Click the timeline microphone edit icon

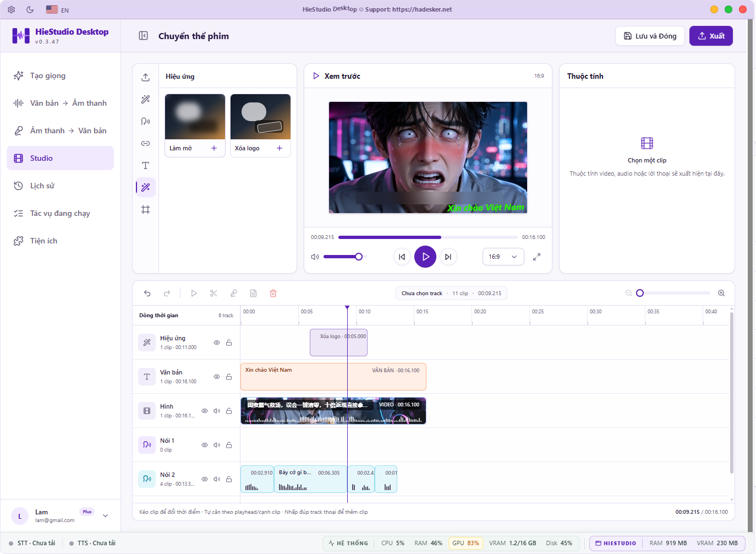[233, 294]
